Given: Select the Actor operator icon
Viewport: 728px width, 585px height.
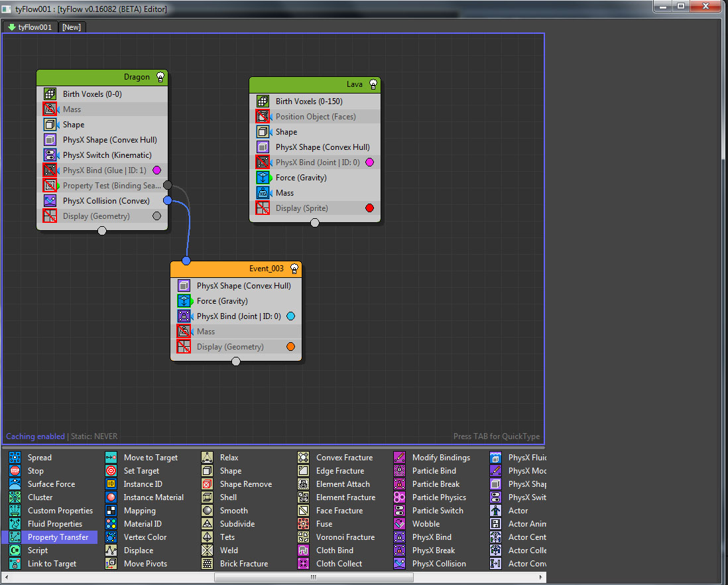Looking at the screenshot, I should tap(495, 510).
